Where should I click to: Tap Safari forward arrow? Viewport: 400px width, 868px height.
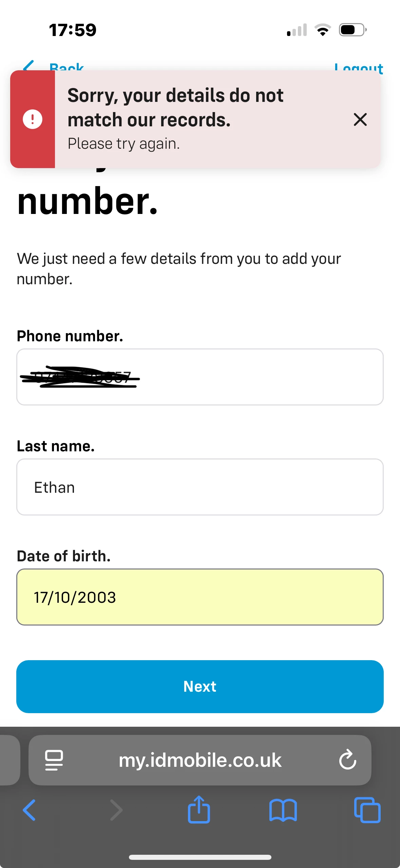[x=116, y=810]
